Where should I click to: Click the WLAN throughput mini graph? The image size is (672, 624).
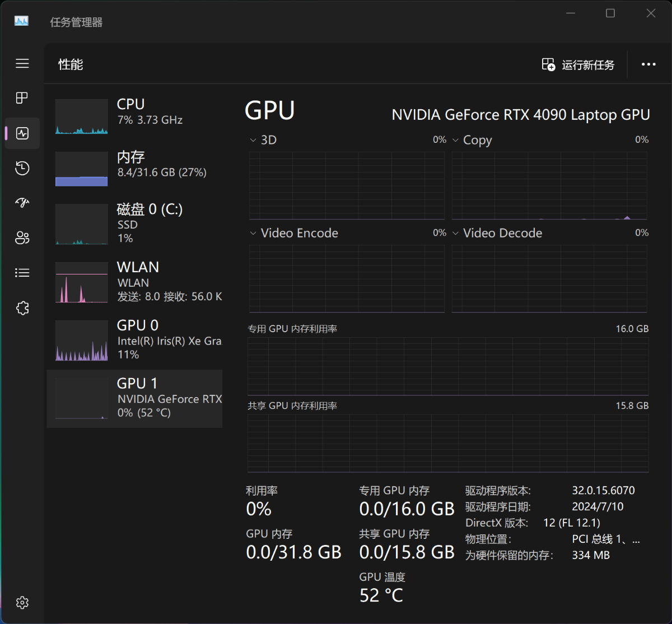82,282
